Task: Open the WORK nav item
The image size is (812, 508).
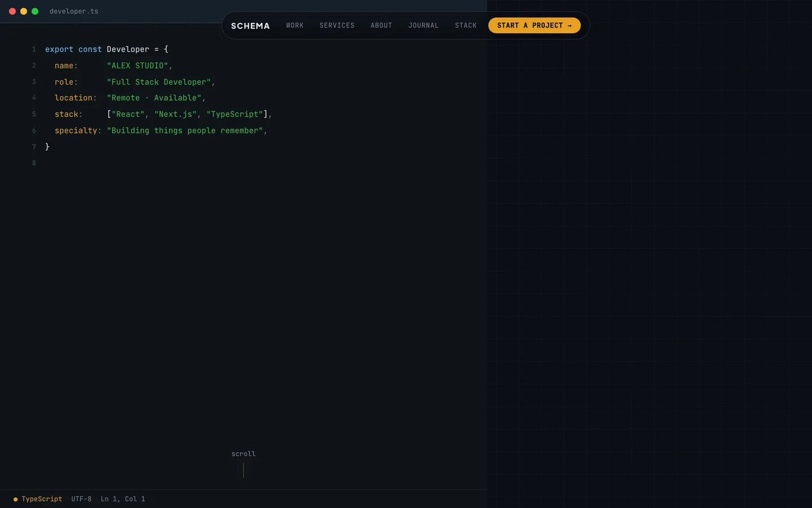Action: 294,25
